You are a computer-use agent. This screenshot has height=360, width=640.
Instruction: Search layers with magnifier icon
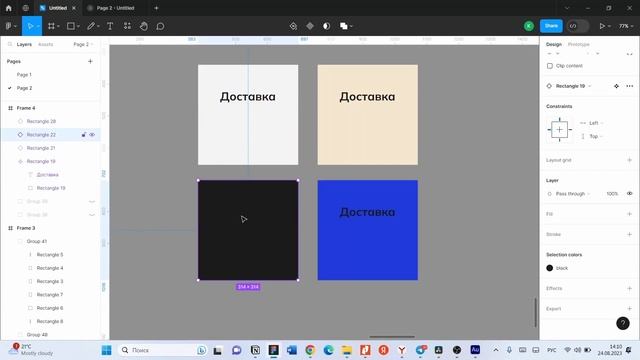(x=10, y=44)
